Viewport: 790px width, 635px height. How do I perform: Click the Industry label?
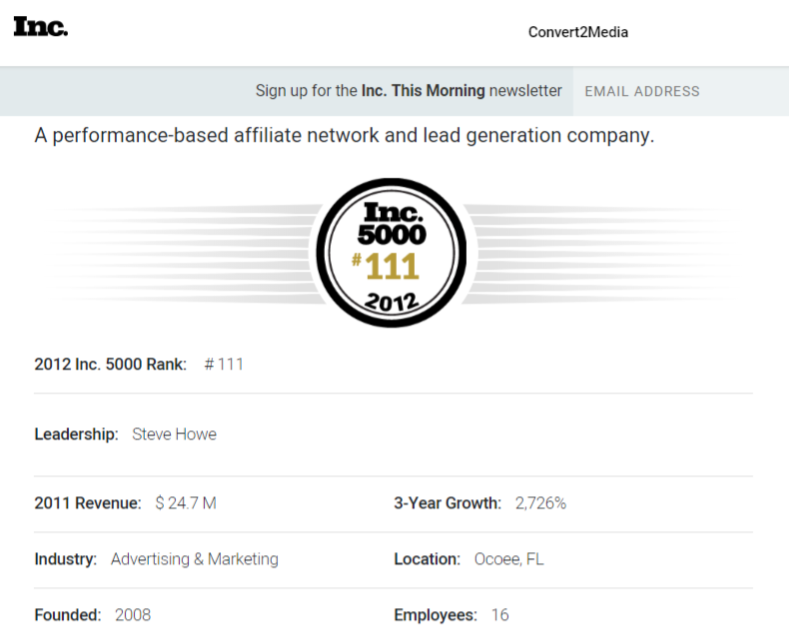click(x=65, y=559)
